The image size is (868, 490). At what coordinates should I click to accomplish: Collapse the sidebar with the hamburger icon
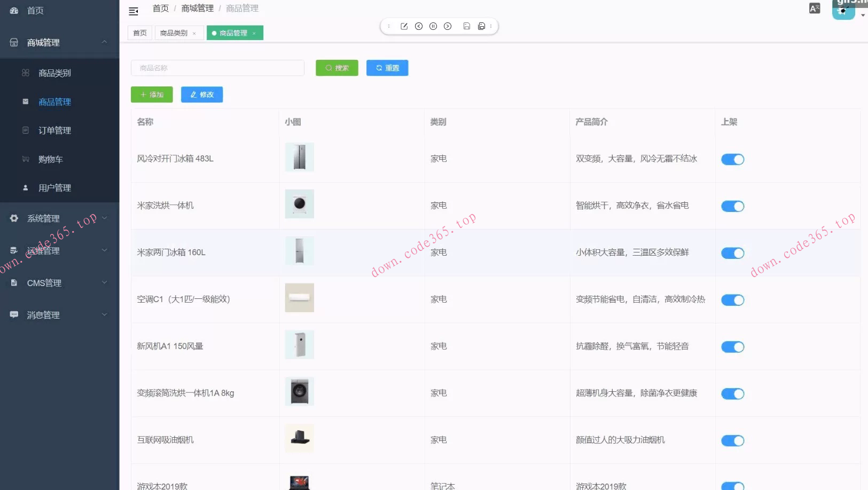point(133,11)
